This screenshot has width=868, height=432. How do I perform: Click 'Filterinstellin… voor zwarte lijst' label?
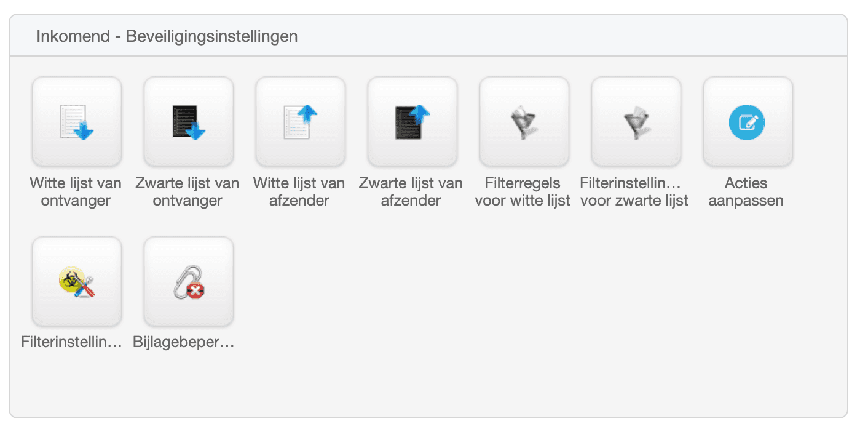click(x=634, y=192)
